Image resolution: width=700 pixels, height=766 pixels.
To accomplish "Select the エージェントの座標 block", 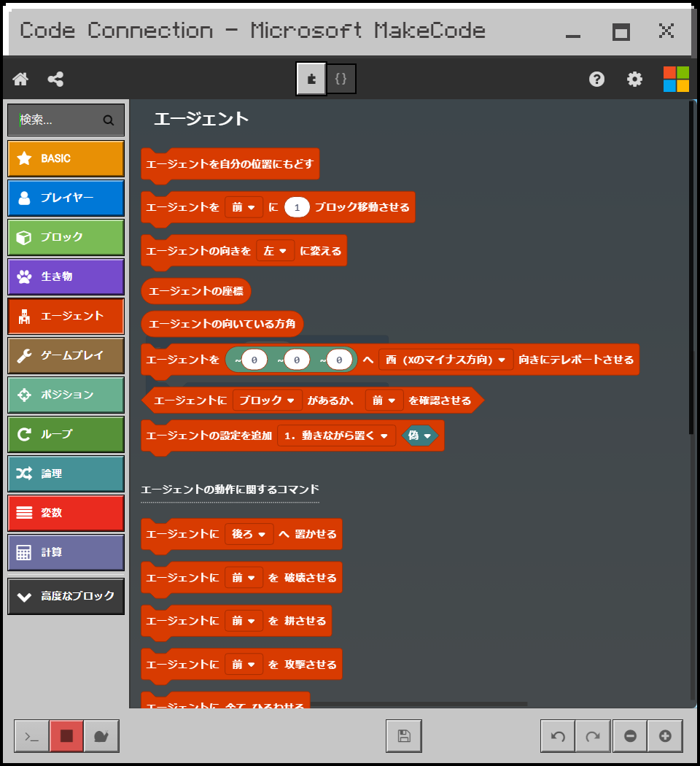I will click(195, 291).
